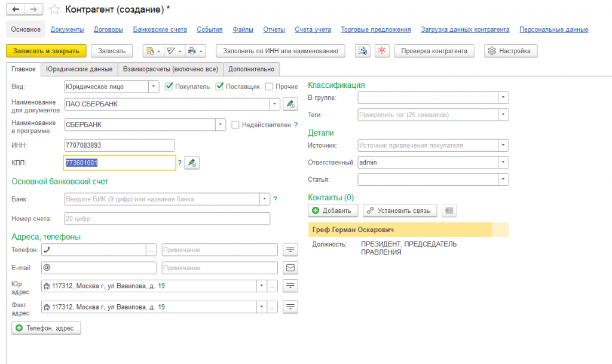The width and height of the screenshot is (612, 364).
Task: Expand the Юр. адрес dropdown arrow
Action: [x=262, y=286]
